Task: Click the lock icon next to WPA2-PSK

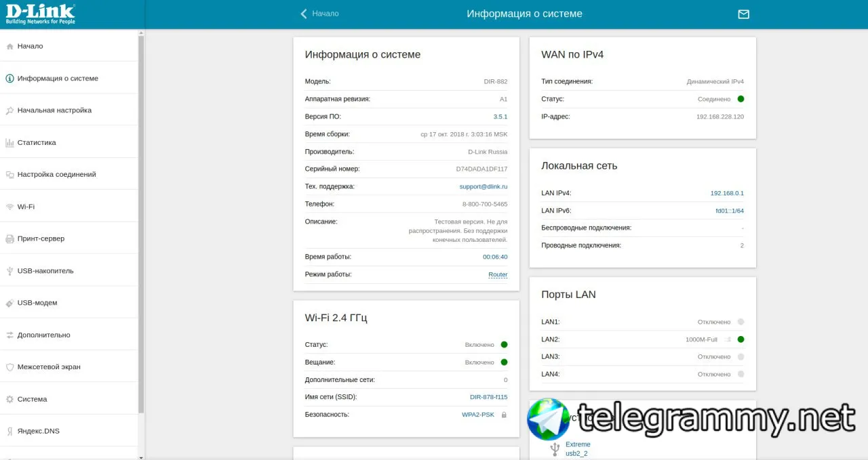Action: pyautogui.click(x=504, y=415)
